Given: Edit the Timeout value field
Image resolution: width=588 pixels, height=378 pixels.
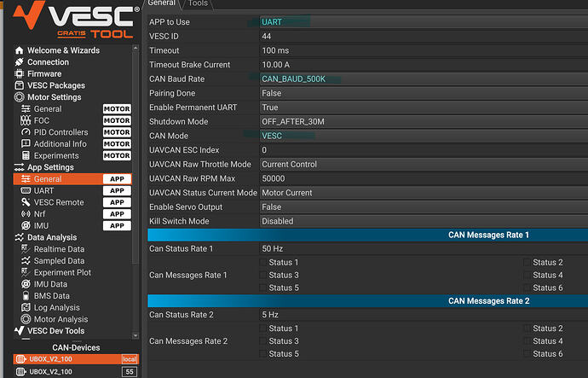Looking at the screenshot, I should pos(424,50).
